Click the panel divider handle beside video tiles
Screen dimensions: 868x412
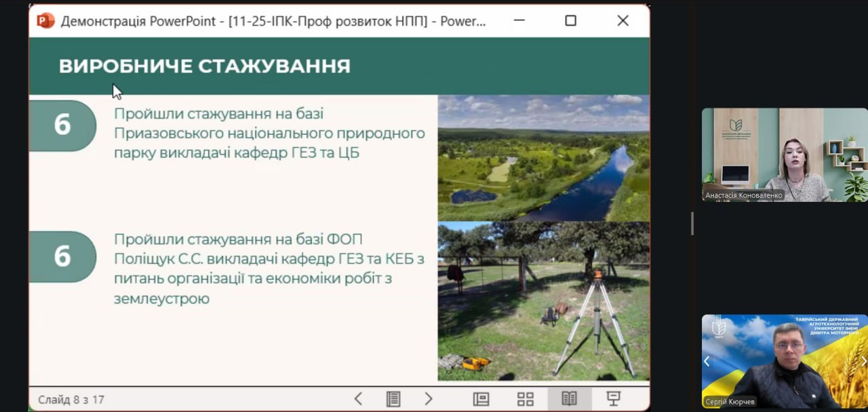tap(692, 224)
